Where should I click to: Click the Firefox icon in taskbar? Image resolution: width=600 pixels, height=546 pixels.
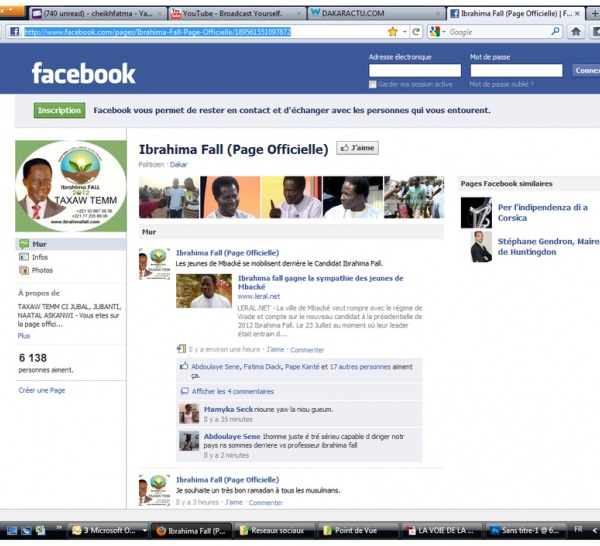[x=161, y=531]
